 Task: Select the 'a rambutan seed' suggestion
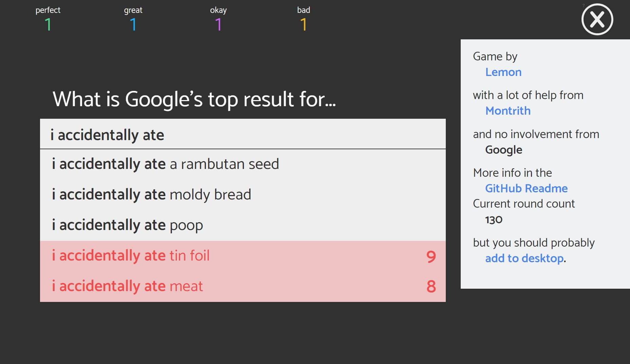[x=165, y=164]
